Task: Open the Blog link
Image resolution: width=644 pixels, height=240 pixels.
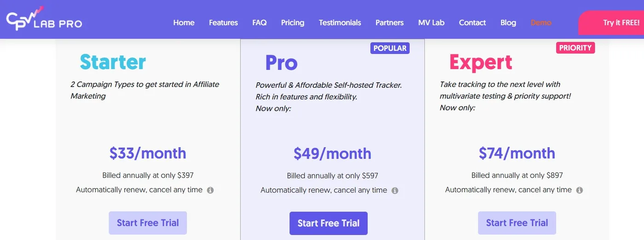Action: tap(508, 23)
